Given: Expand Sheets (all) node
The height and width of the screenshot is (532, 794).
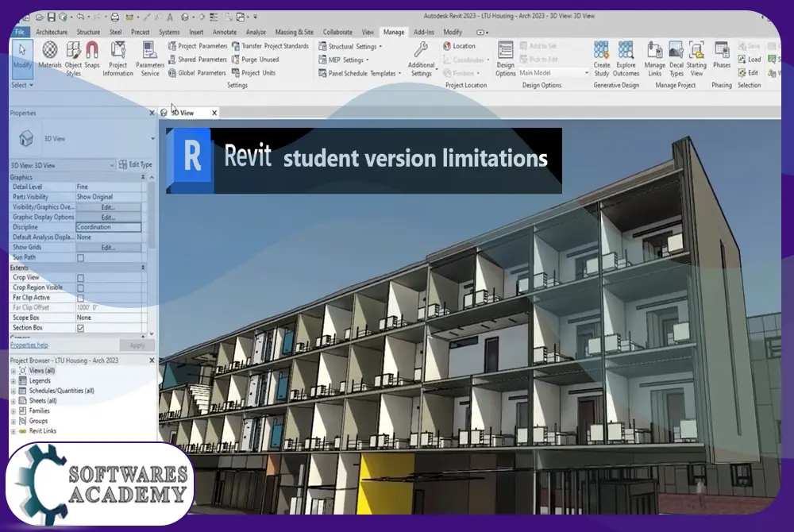Looking at the screenshot, I should click(13, 402).
